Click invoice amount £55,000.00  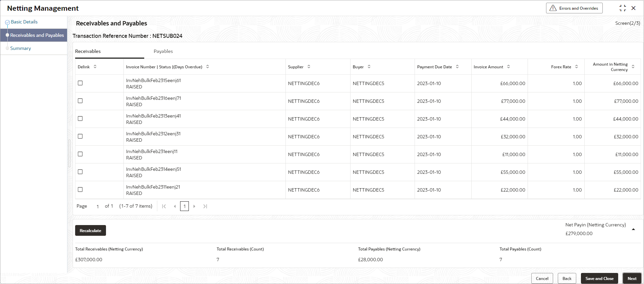(513, 172)
